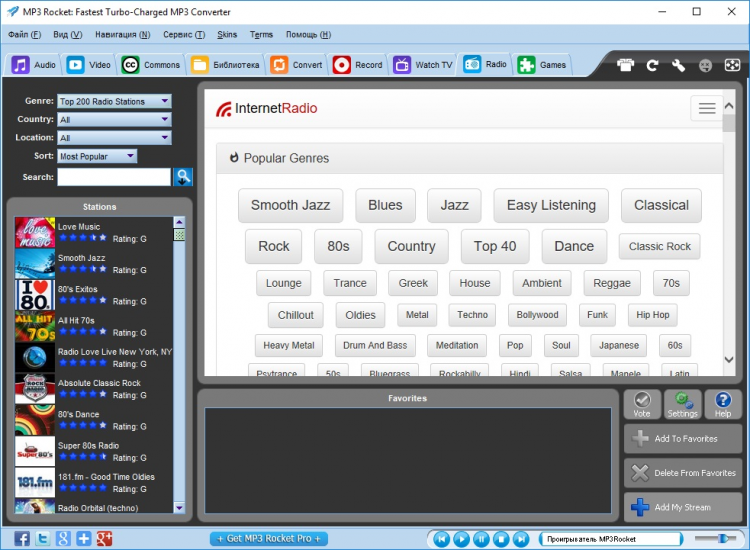Click the Smooth Jazz genre button

(x=290, y=205)
